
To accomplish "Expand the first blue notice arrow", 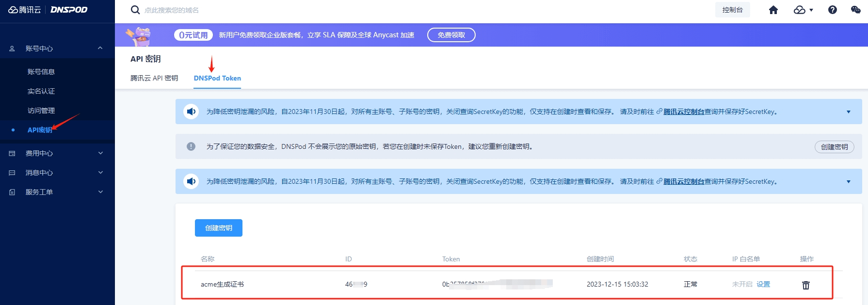I will point(849,112).
